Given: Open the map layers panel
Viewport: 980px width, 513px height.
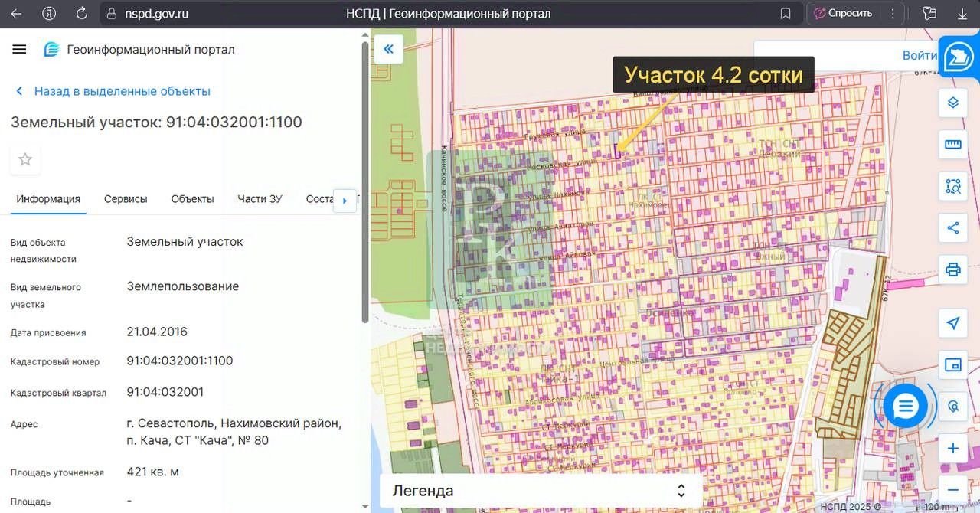Looking at the screenshot, I should tap(952, 103).
